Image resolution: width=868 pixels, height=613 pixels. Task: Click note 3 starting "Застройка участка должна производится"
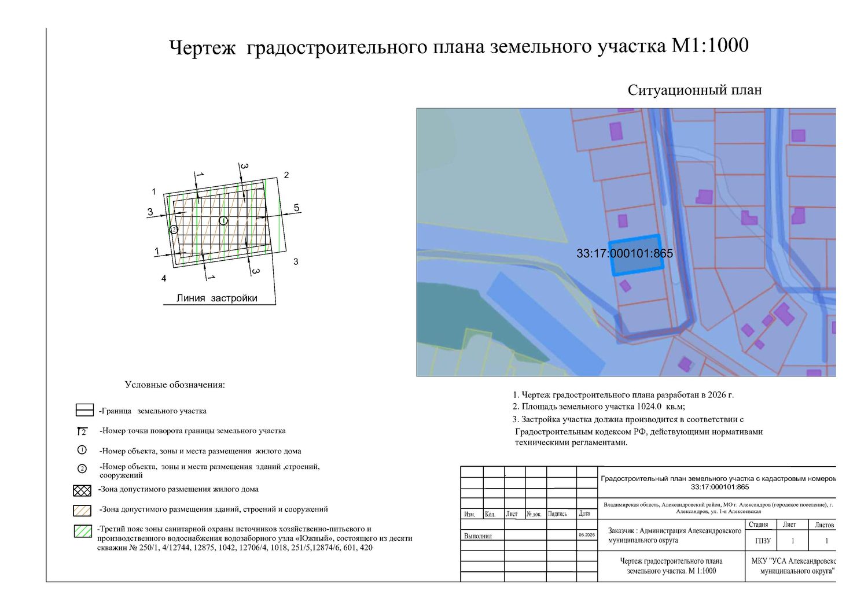coord(638,431)
